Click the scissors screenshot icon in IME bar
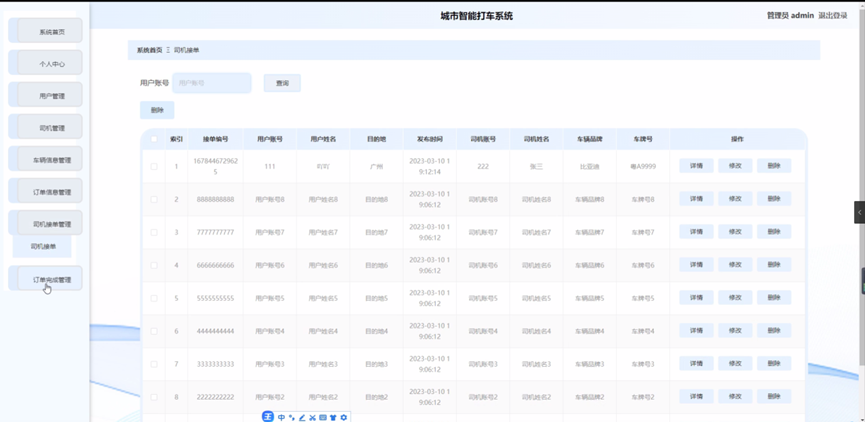 coord(312,418)
